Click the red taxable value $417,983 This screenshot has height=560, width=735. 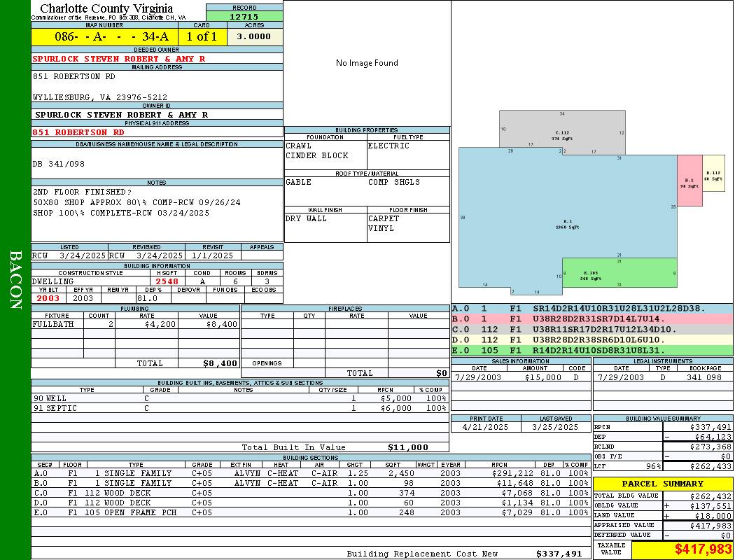682,549
